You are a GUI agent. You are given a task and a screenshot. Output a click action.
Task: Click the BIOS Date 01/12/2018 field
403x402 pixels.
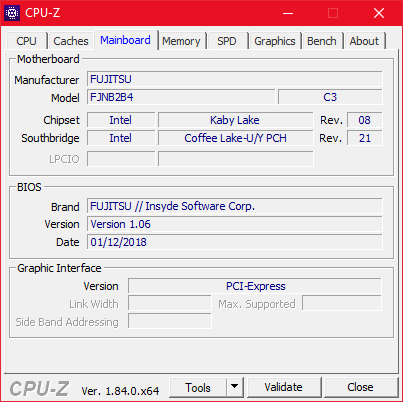coord(235,242)
